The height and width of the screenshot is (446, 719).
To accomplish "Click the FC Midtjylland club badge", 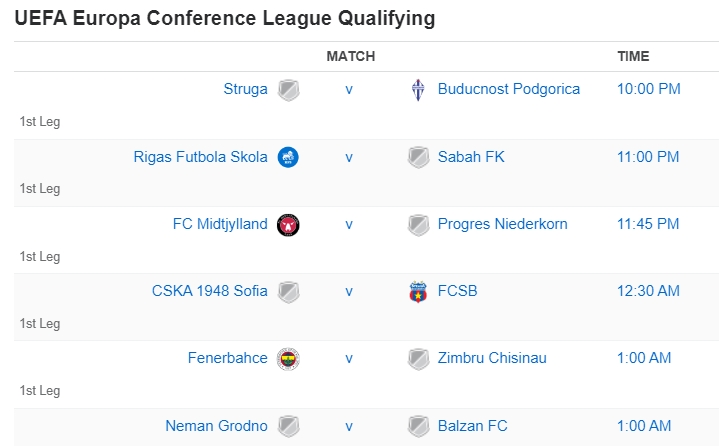I will click(x=288, y=224).
